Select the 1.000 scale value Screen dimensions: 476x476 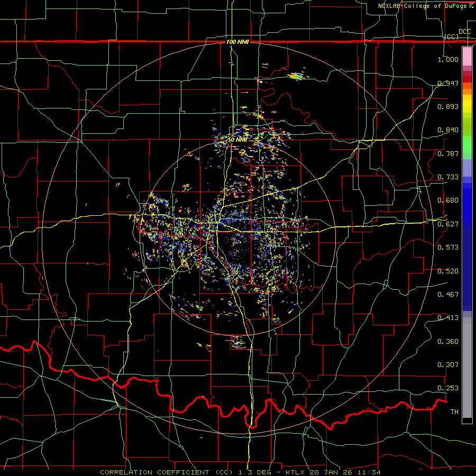pos(448,59)
